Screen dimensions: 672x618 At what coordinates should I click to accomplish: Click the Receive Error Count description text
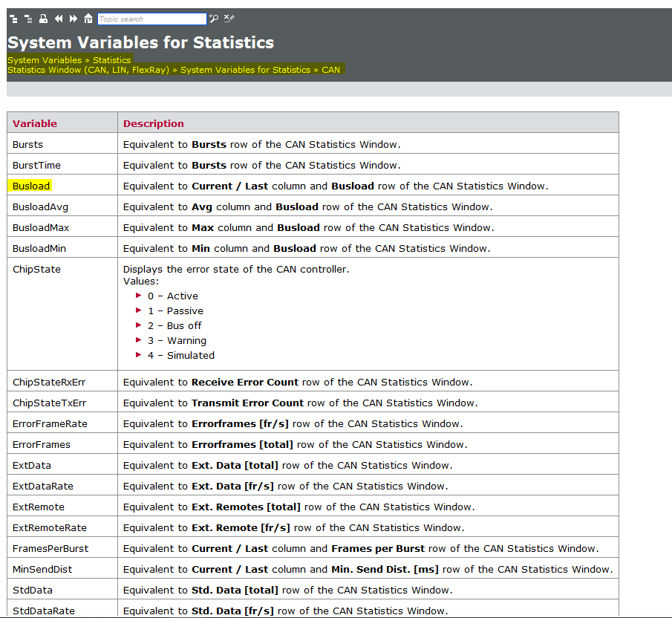tap(298, 382)
